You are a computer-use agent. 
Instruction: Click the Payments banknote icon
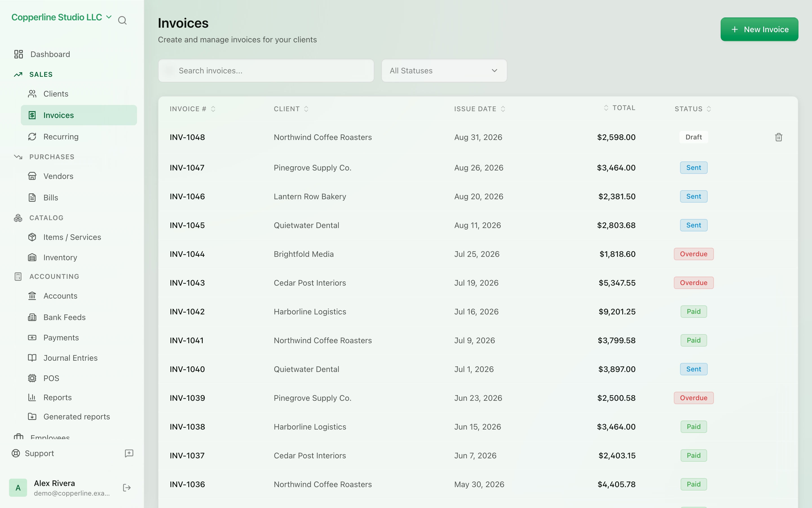[32, 338]
